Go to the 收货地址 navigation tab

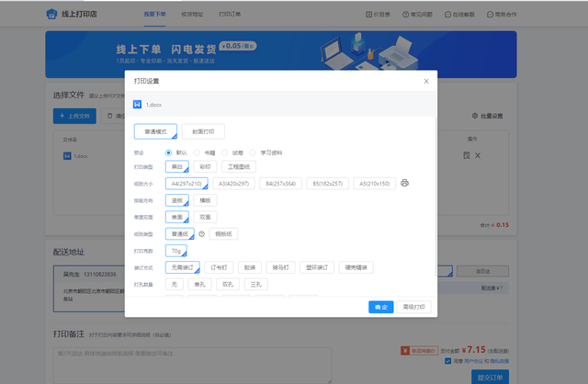tap(193, 16)
